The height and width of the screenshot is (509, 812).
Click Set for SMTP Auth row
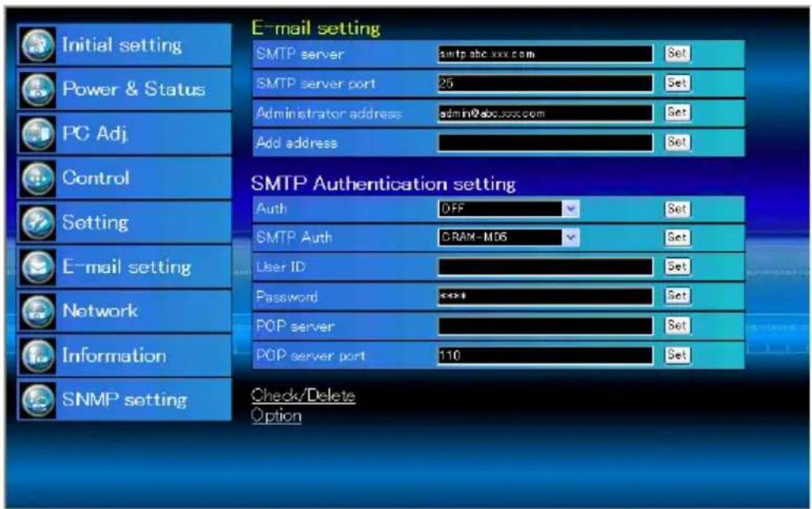tap(678, 238)
